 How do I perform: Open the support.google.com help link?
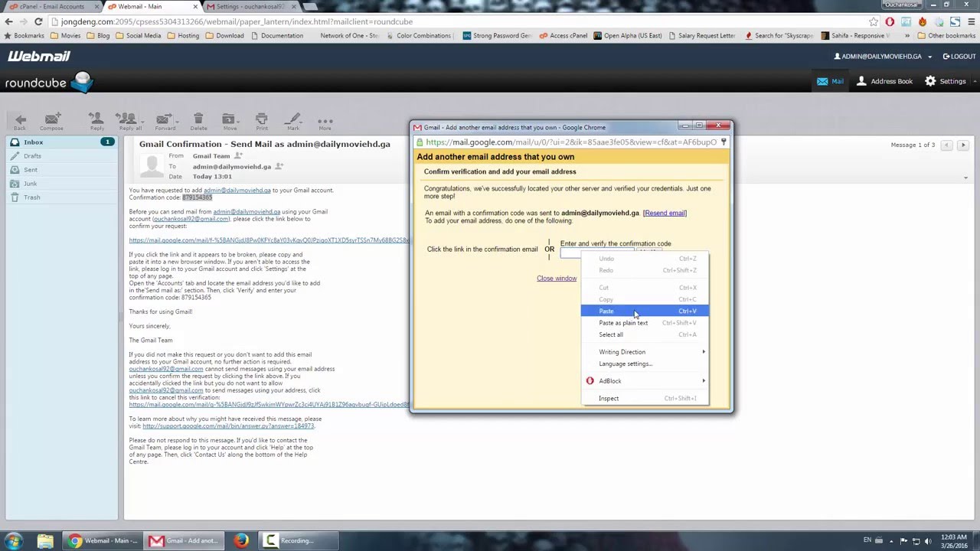(228, 426)
